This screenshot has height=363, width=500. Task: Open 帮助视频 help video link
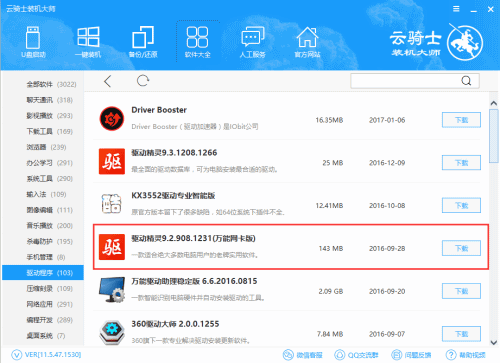tap(466, 355)
